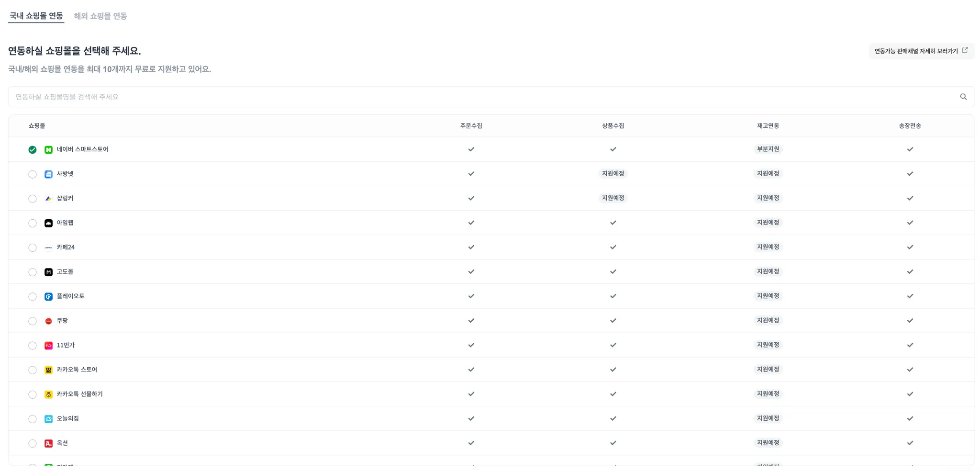Select the 카카오톡 스토어 radio button

33,370
